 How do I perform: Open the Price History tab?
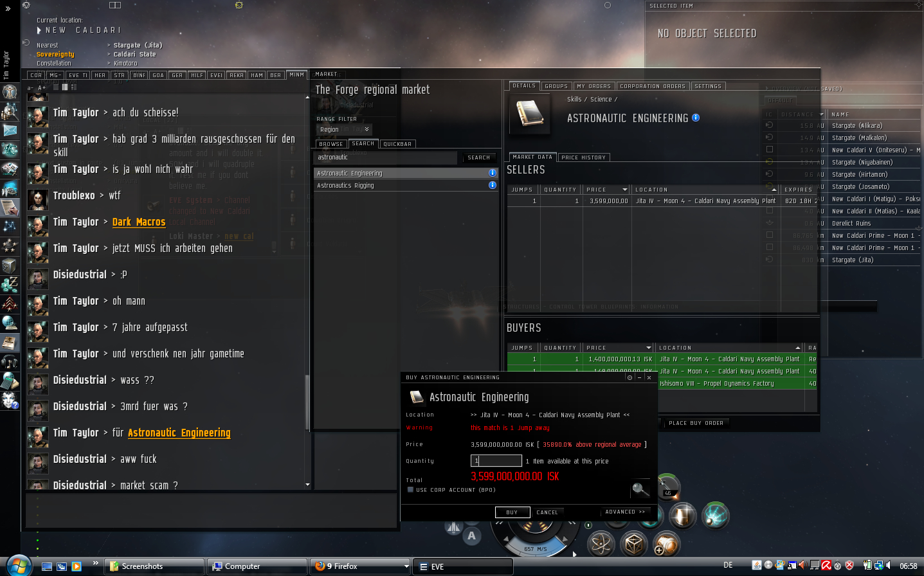coord(583,157)
